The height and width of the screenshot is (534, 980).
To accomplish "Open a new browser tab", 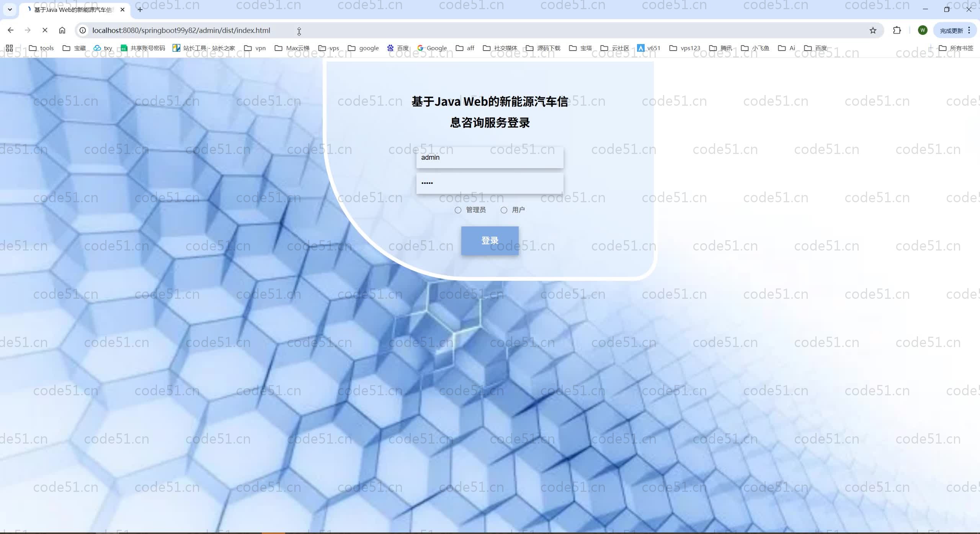I will pyautogui.click(x=140, y=10).
